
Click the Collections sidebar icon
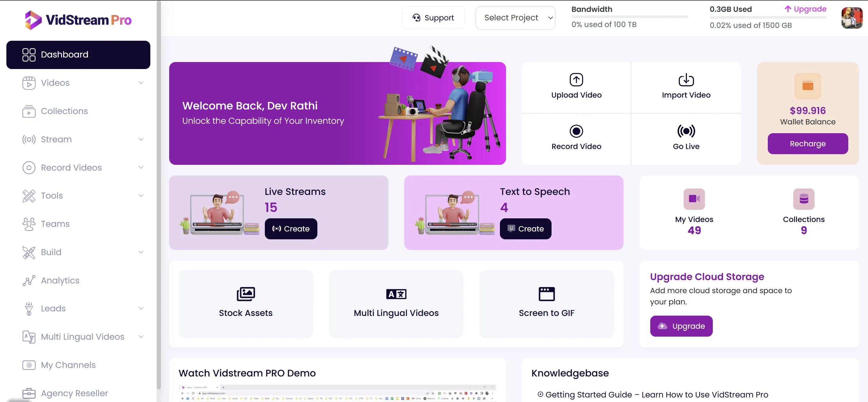(x=29, y=111)
